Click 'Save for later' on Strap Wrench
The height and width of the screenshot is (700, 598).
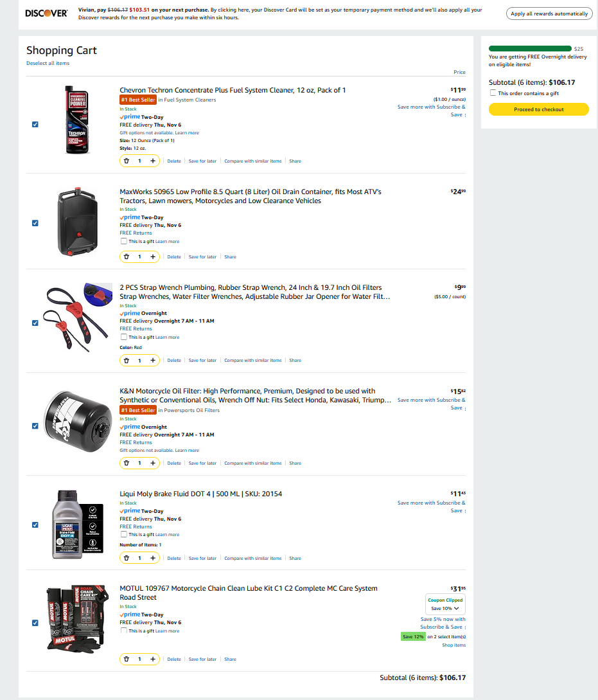(202, 361)
